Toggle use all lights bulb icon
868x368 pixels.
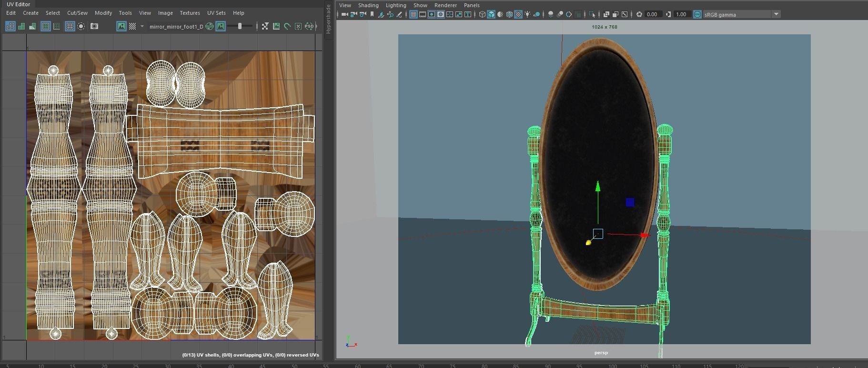527,14
